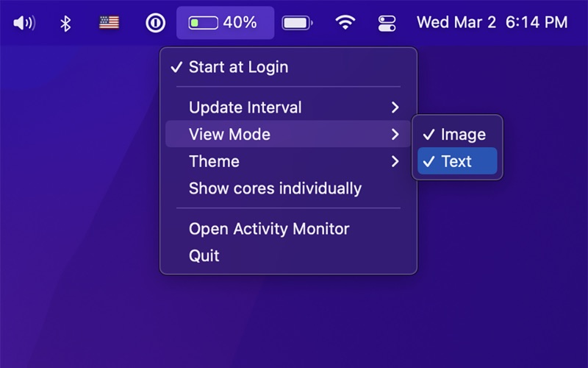The image size is (588, 368).
Task: Toggle Show cores individually
Action: [x=288, y=188]
